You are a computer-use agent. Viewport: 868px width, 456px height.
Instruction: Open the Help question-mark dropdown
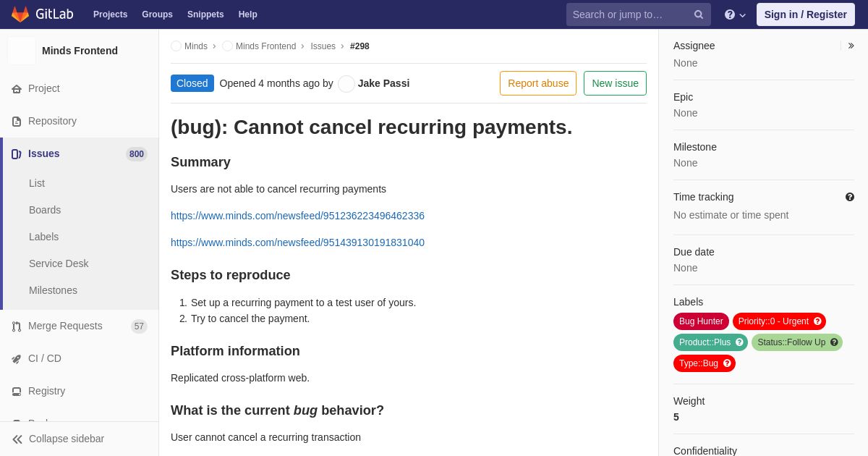(x=735, y=14)
